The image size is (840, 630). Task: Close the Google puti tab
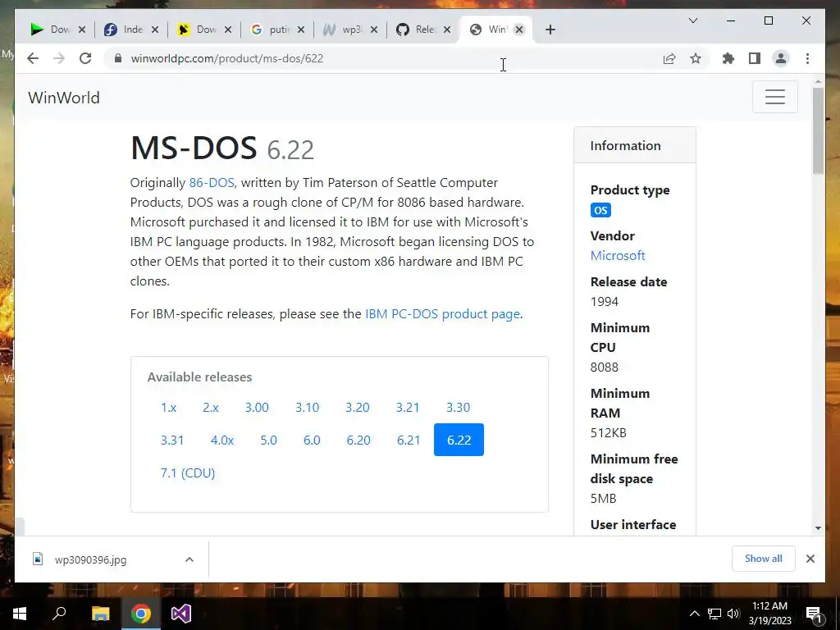(301, 30)
